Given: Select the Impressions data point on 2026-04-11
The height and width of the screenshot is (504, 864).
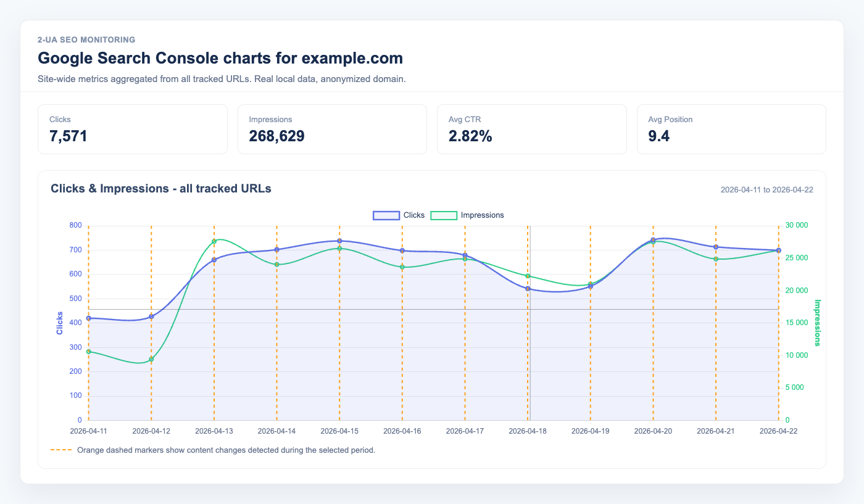Looking at the screenshot, I should pos(89,352).
